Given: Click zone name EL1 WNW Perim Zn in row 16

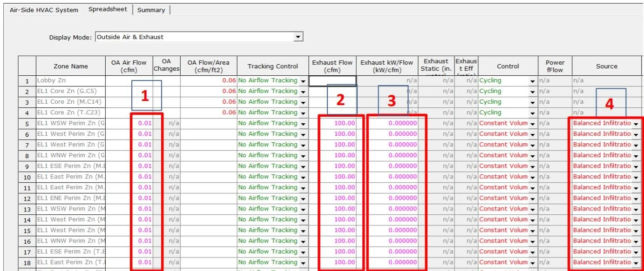Looking at the screenshot, I should tap(71, 241).
